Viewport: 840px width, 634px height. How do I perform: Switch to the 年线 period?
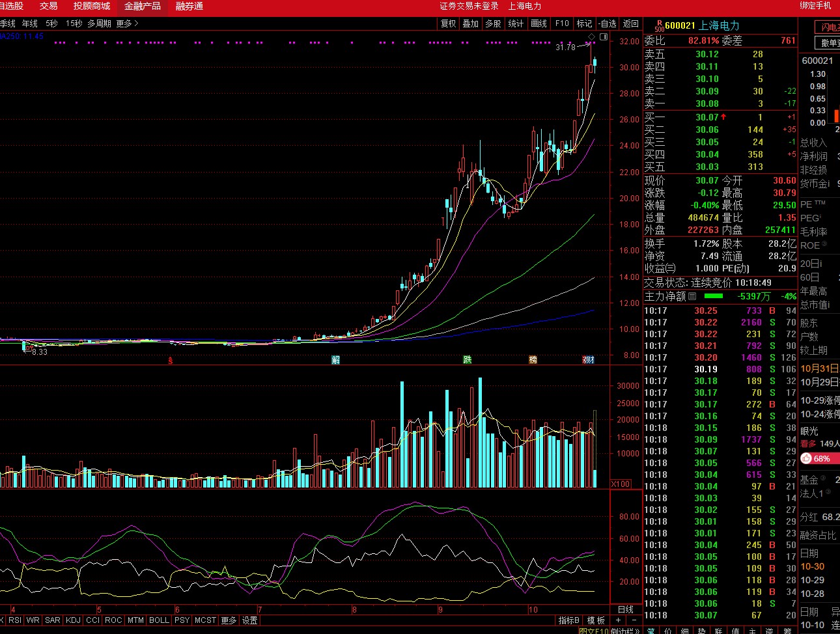click(x=30, y=23)
